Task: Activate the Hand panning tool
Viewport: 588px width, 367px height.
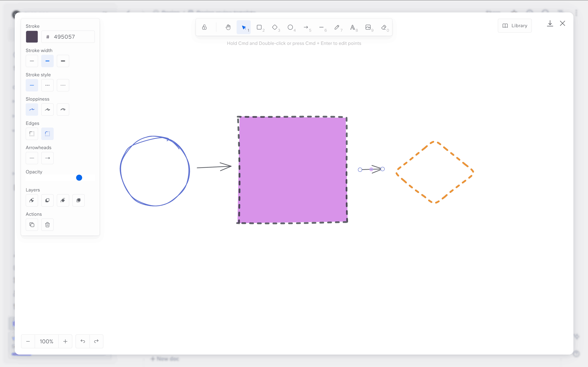Action: pos(228,27)
